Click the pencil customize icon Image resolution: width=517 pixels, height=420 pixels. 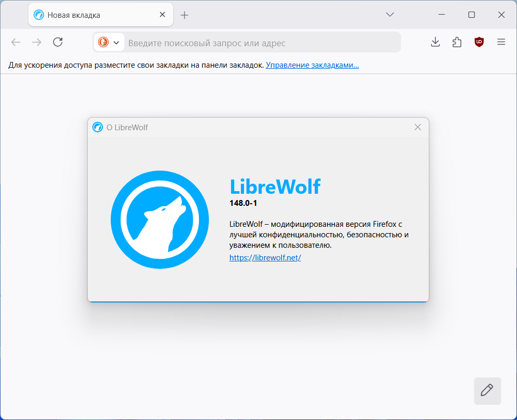487,390
